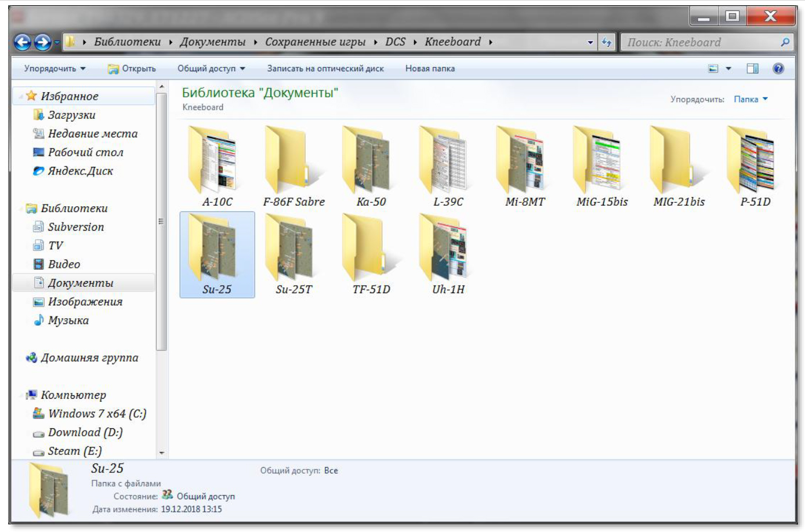Click the Открыть toolbar button
This screenshot has height=532, width=805.
point(132,68)
